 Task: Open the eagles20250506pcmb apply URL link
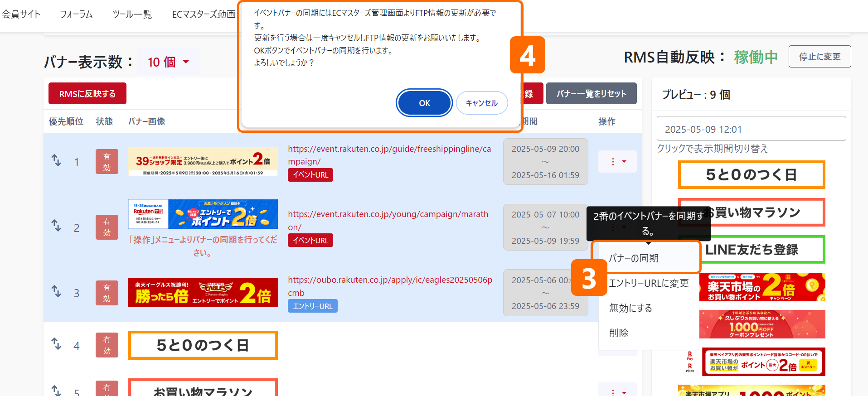pos(390,286)
